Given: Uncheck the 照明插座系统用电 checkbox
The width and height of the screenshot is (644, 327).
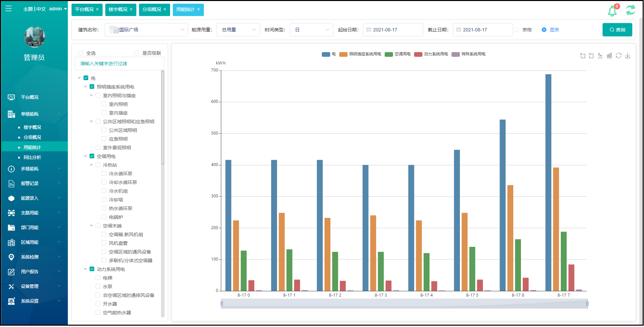Looking at the screenshot, I should coord(92,87).
